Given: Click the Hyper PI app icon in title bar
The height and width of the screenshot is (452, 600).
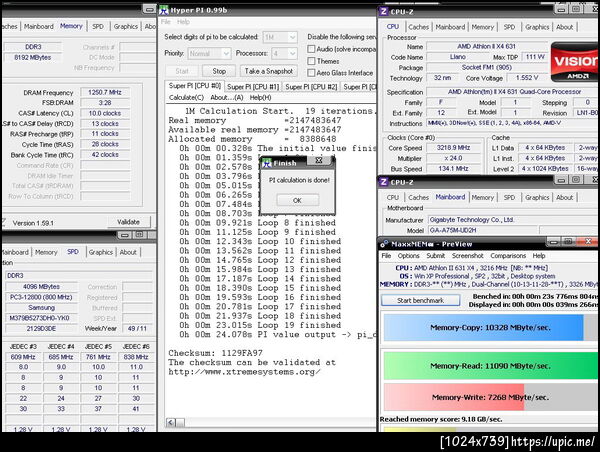Looking at the screenshot, I should tap(164, 10).
